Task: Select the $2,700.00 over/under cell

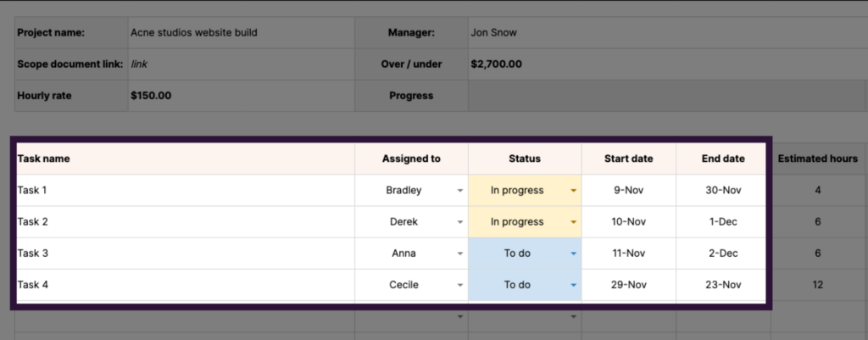Action: coord(496,64)
